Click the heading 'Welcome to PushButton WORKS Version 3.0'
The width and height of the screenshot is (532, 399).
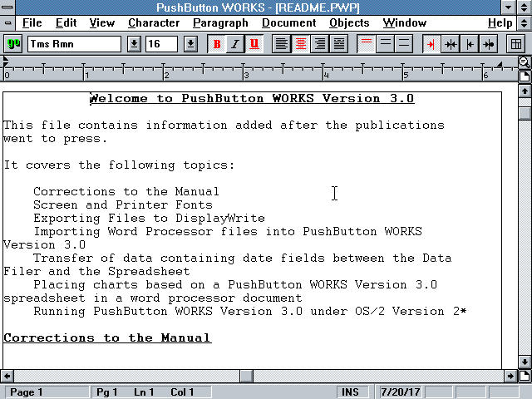[x=252, y=99]
